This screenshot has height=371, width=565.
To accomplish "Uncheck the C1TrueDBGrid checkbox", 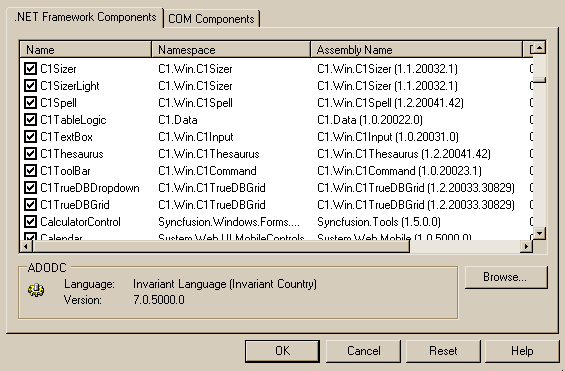I will pyautogui.click(x=30, y=205).
